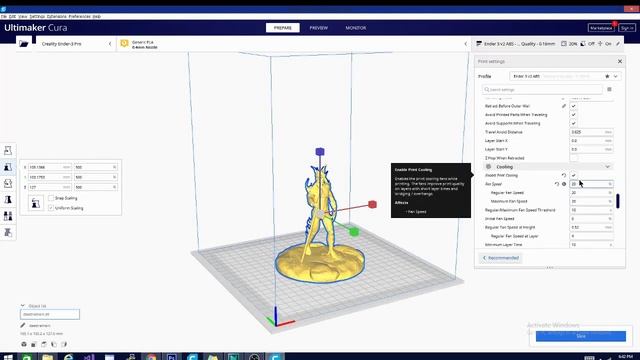
Task: Switch to the PREVIEW tab
Action: pos(318,28)
